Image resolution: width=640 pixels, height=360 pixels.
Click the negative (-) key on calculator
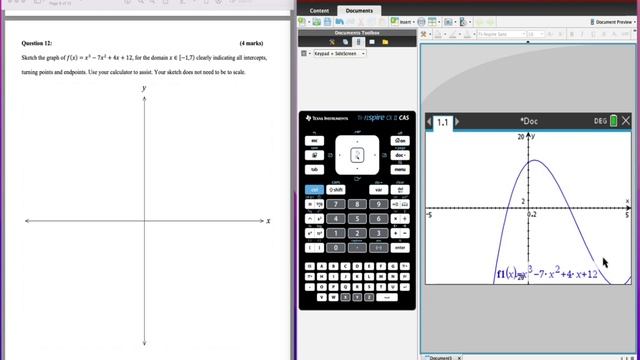tap(378, 248)
